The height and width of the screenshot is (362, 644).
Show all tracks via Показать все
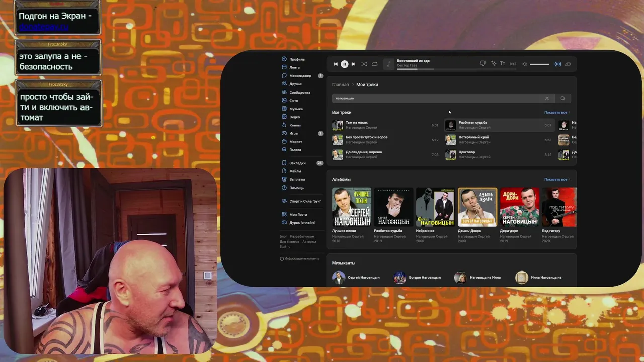(x=557, y=112)
